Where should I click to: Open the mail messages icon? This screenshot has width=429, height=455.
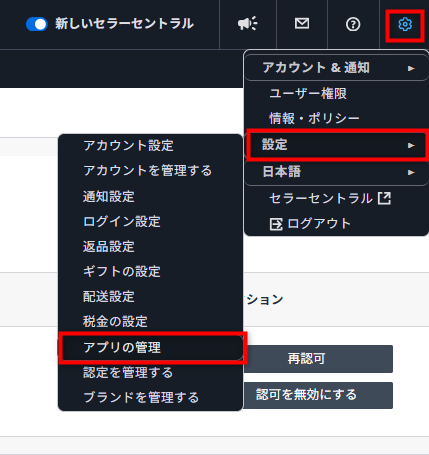point(302,24)
